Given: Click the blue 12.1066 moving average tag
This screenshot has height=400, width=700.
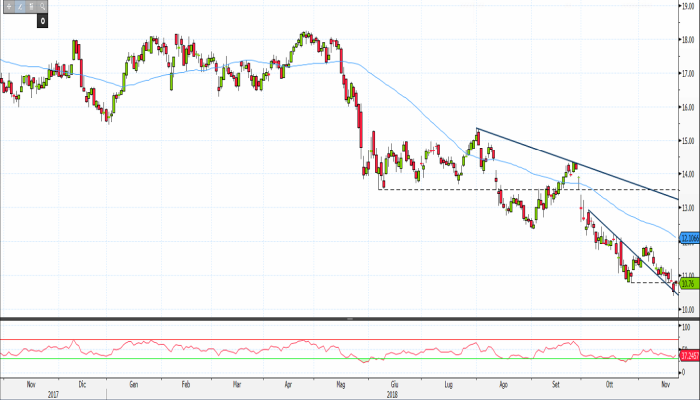Looking at the screenshot, I should [x=688, y=238].
